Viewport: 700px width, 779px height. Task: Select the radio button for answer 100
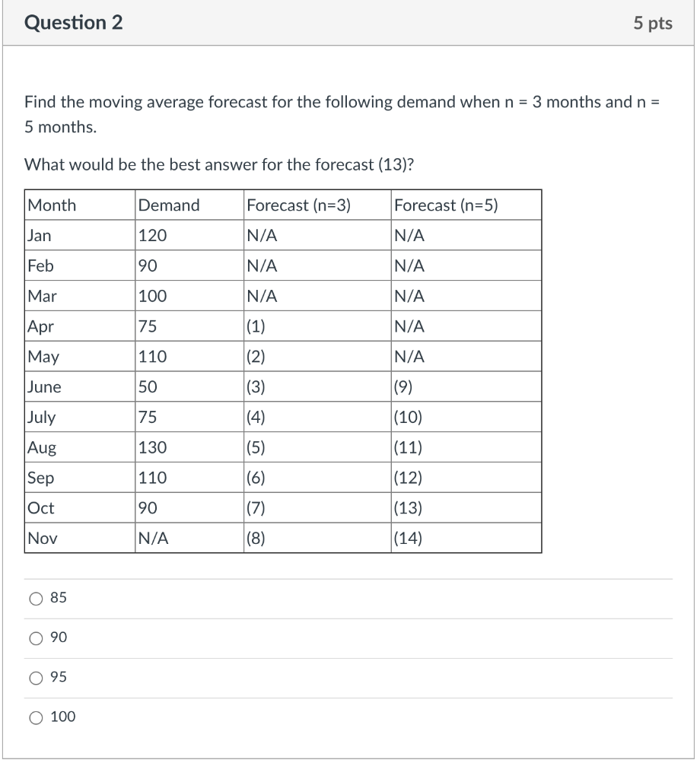point(35,717)
